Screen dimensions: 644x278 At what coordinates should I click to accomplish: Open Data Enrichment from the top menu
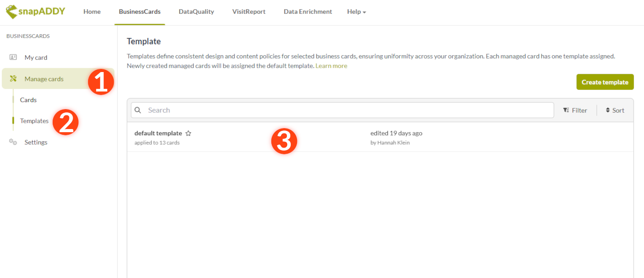[308, 11]
